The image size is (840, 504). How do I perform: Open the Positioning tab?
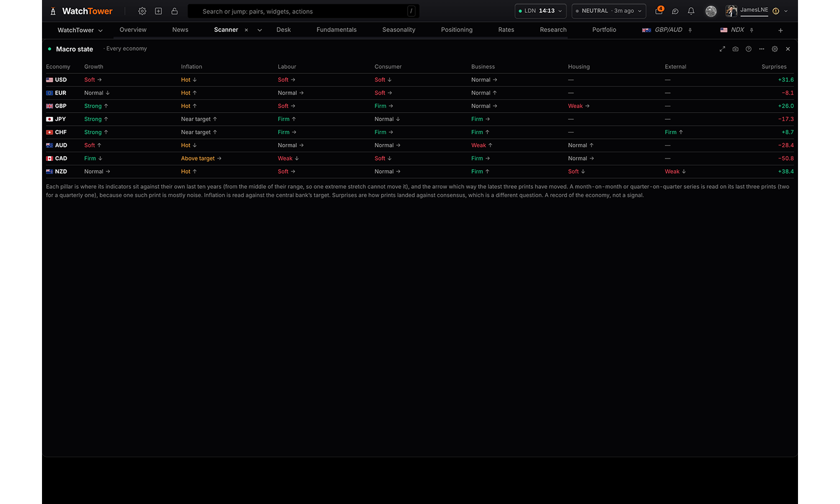[457, 30]
